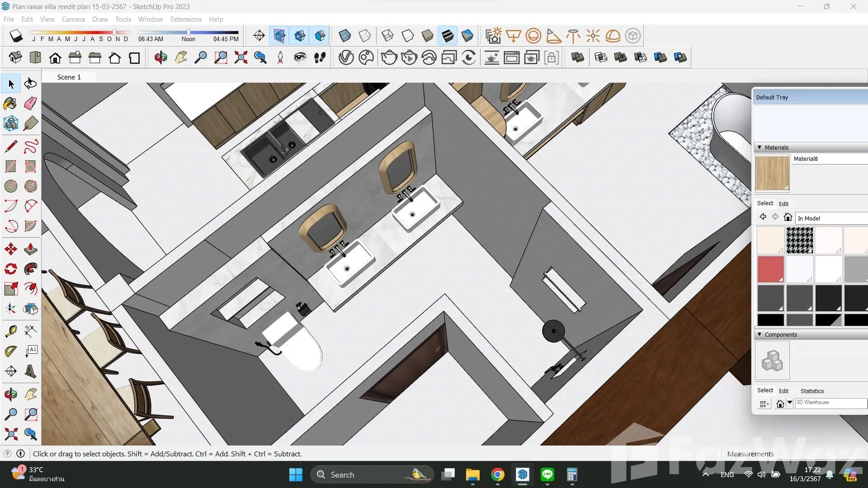Open the Edit tab under Materials
The image size is (868, 488).
pyautogui.click(x=783, y=204)
